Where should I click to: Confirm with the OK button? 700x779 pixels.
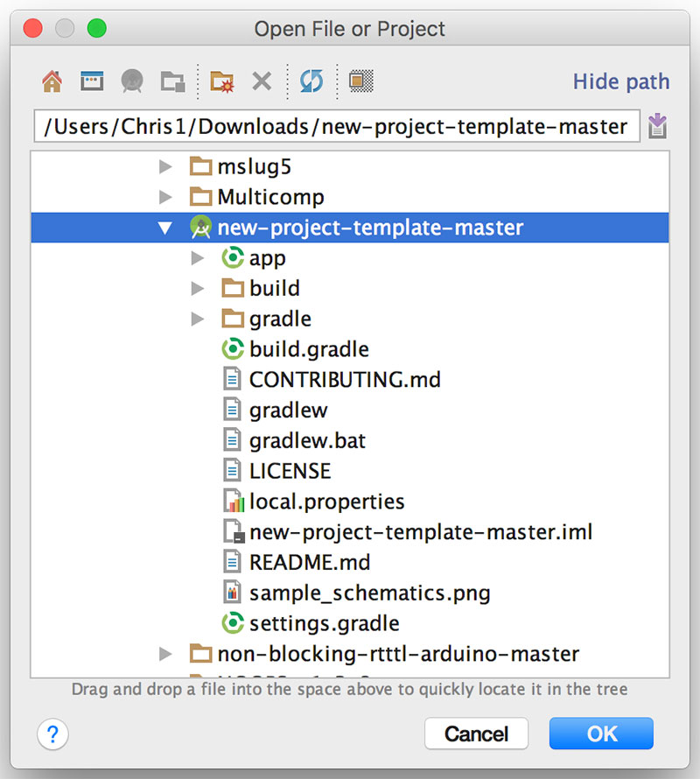pos(601,733)
